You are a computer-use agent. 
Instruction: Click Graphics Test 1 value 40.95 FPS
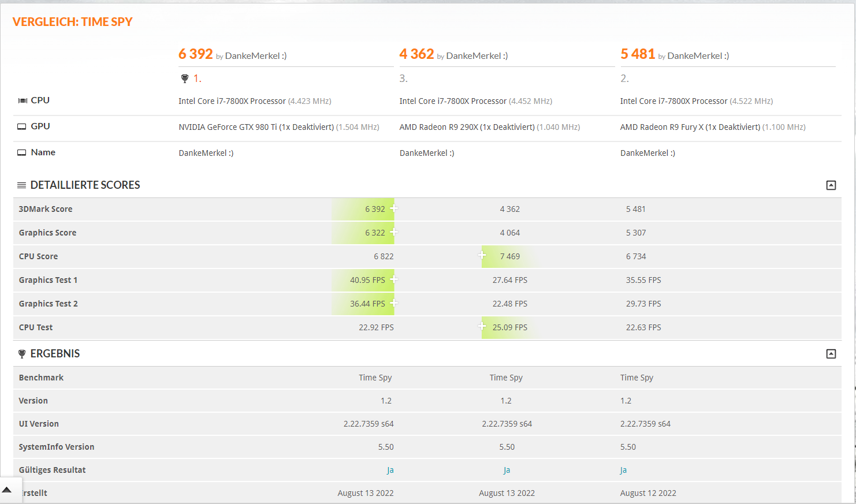pos(367,280)
